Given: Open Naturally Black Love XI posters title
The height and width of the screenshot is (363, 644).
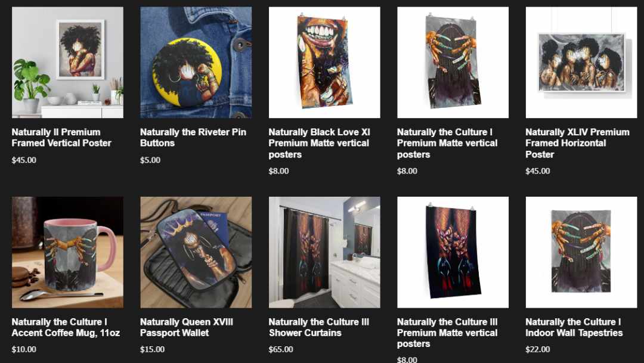Looking at the screenshot, I should pos(320,143).
